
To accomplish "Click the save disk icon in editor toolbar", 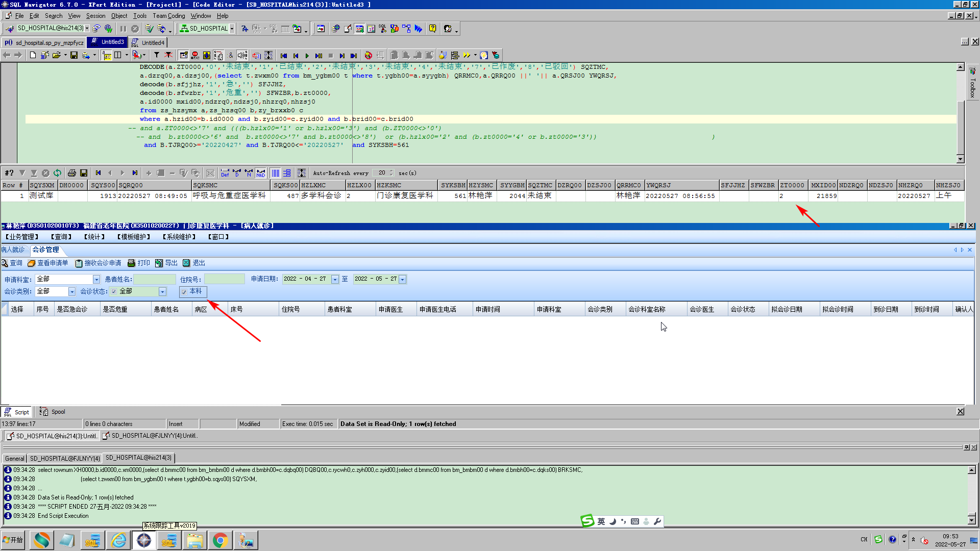I will [73, 55].
